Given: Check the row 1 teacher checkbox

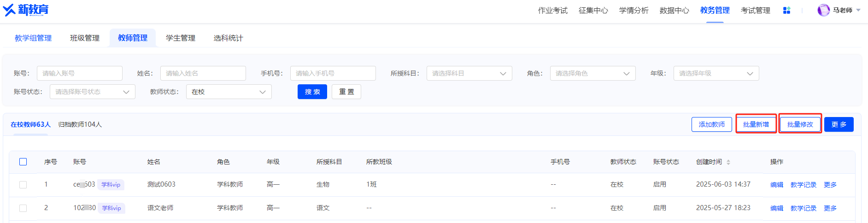Looking at the screenshot, I should 23,185.
